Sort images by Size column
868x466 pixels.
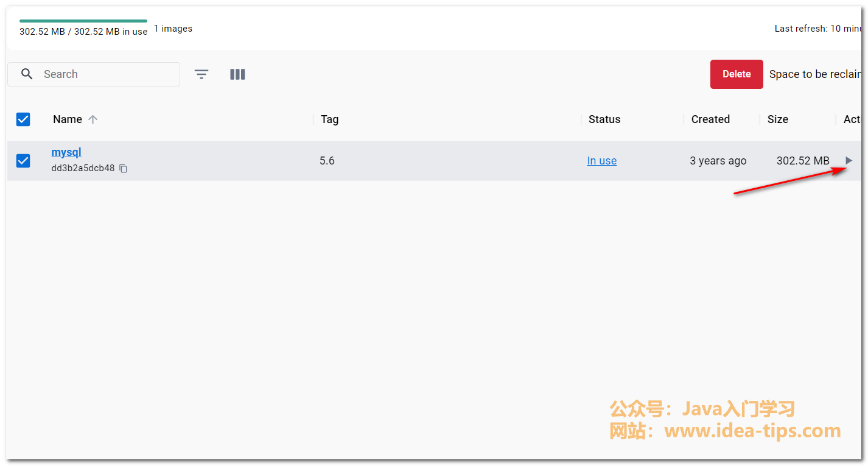(x=778, y=119)
